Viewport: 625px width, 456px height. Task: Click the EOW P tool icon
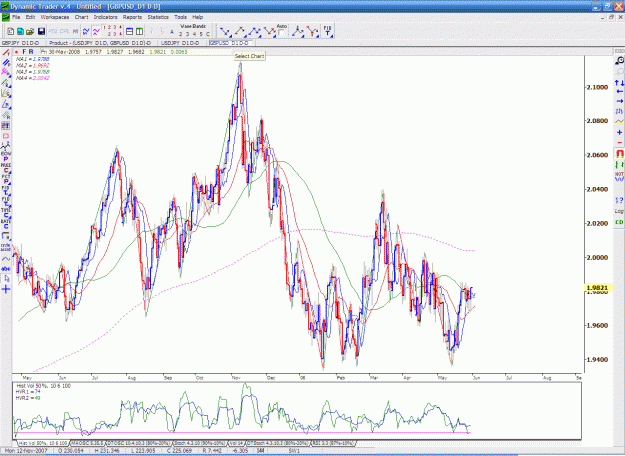(x=6, y=156)
